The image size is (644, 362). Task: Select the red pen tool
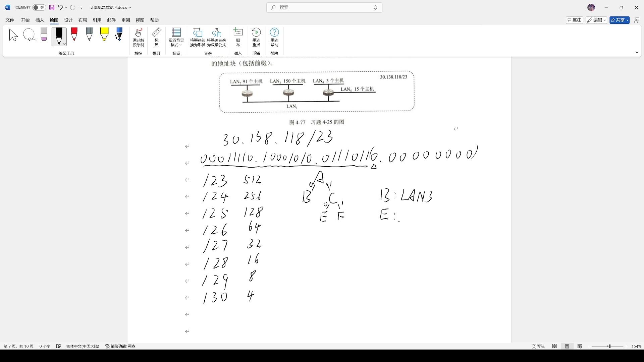click(x=74, y=35)
